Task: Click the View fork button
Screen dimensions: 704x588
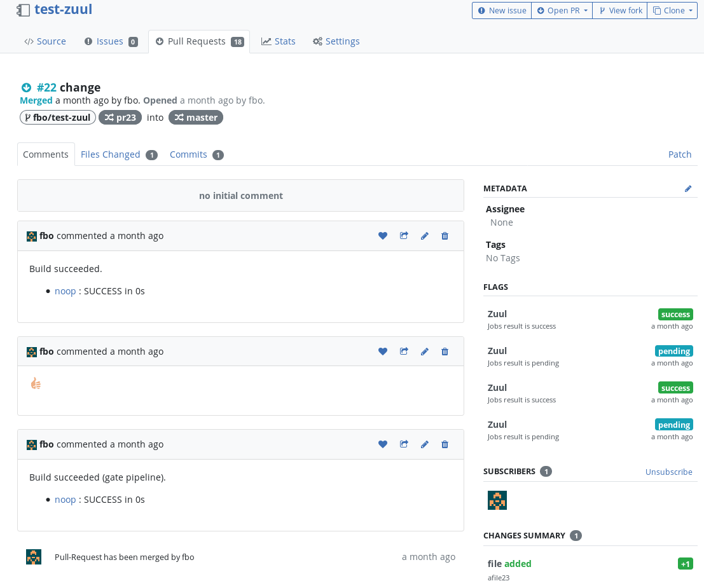Action: (x=620, y=11)
